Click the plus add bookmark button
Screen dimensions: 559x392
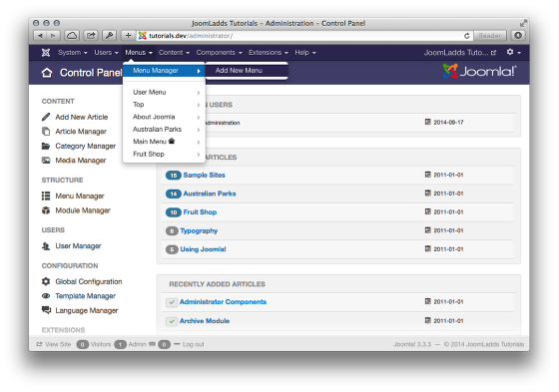[x=128, y=36]
